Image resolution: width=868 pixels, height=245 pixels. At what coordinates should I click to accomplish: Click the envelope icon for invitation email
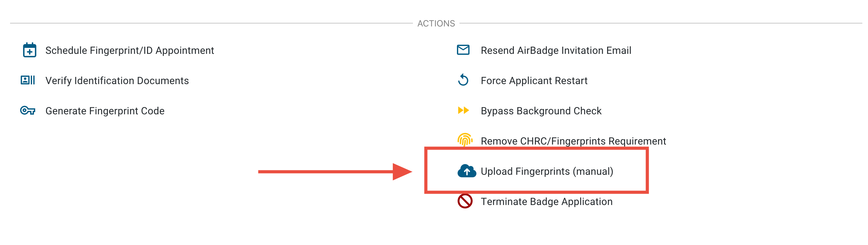point(463,50)
